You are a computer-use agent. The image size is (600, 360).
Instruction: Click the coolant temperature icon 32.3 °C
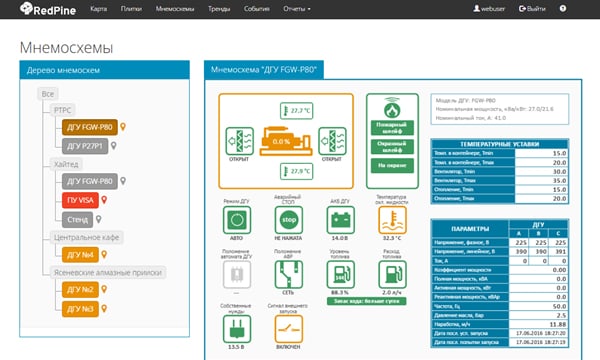[x=392, y=220]
